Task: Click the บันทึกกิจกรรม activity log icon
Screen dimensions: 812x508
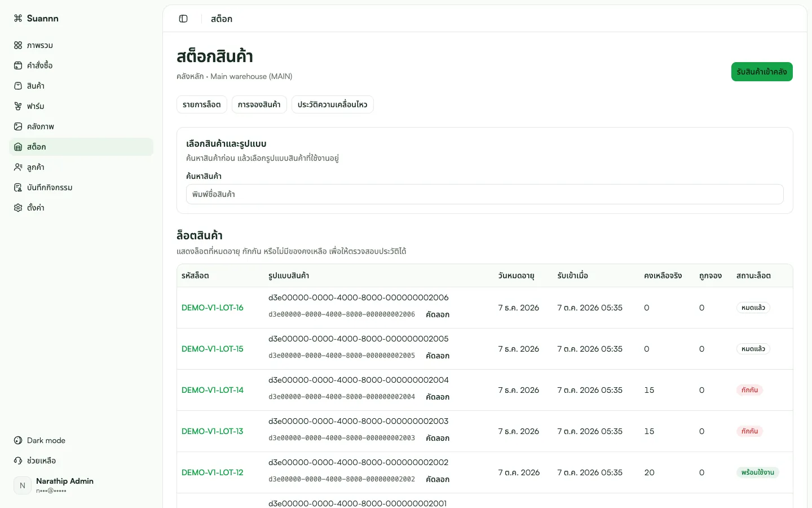Action: [18, 187]
